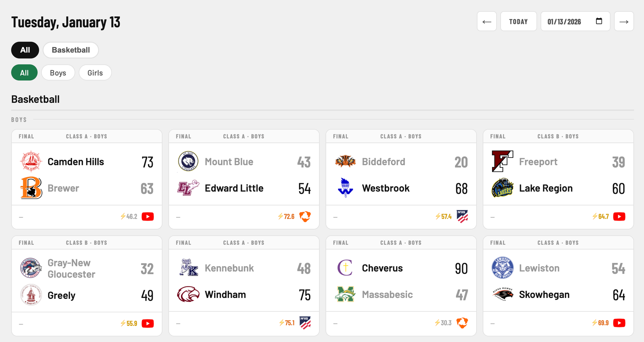Click orange stream icon on Edward Little game
This screenshot has height=342, width=644.
305,216
